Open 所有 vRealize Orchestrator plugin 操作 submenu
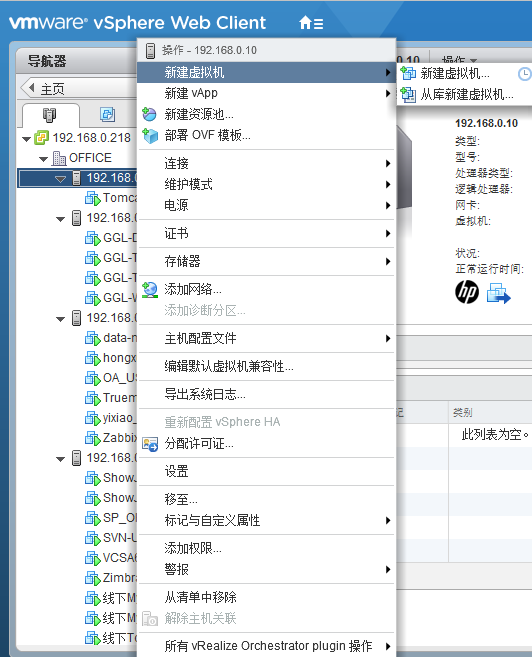The image size is (532, 657). pos(266,646)
